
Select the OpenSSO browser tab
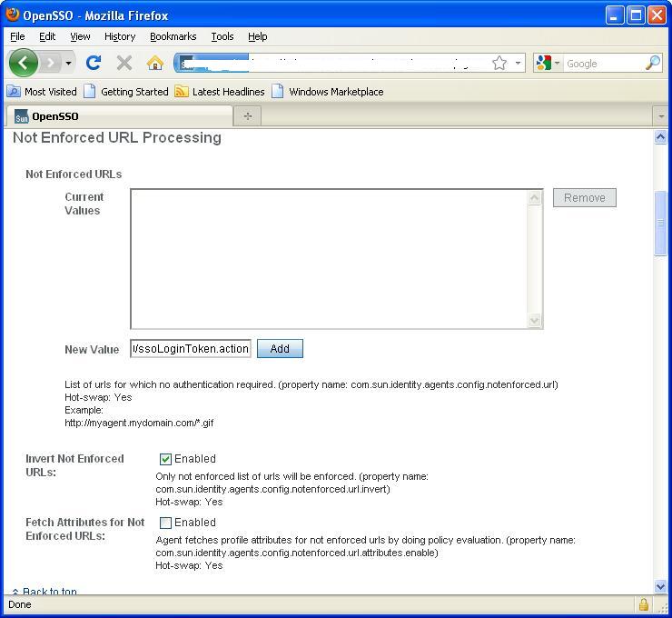tap(119, 116)
